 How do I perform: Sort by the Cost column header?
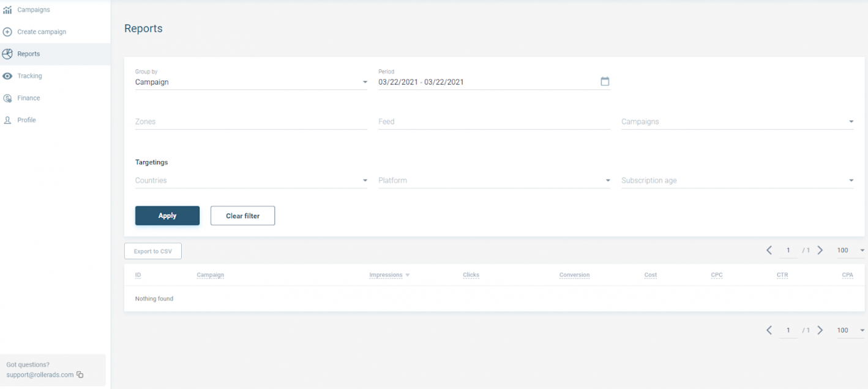coord(651,275)
